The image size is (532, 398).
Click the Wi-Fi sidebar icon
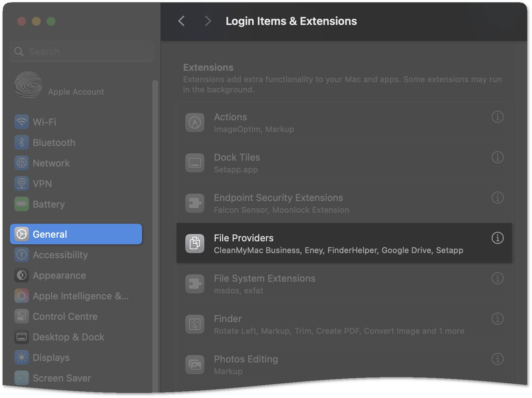22,122
